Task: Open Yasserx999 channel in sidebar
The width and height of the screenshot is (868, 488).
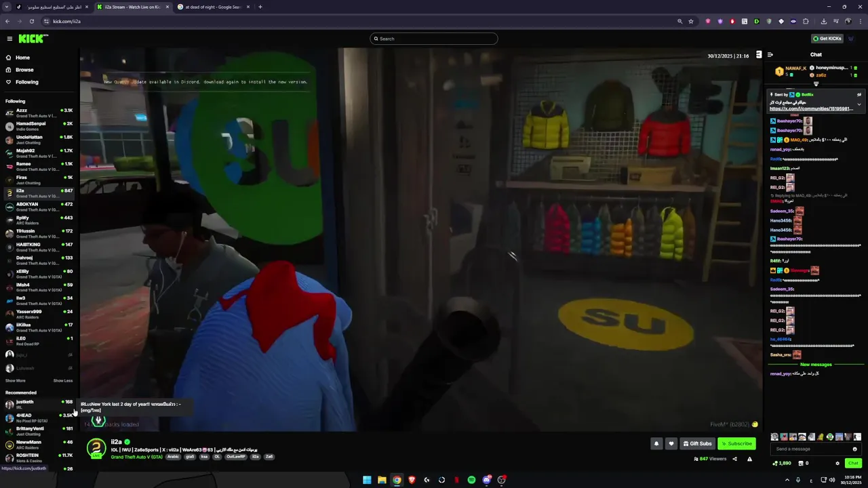Action: (x=39, y=314)
